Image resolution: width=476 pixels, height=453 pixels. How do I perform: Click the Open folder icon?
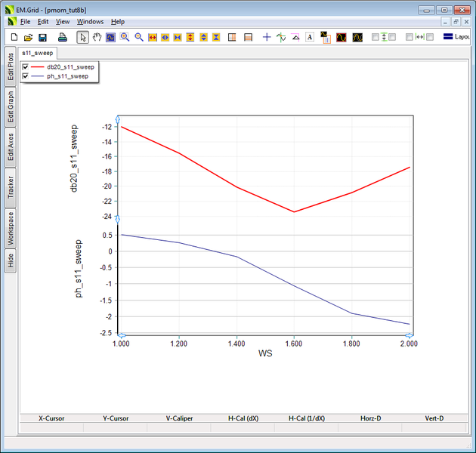(28, 37)
